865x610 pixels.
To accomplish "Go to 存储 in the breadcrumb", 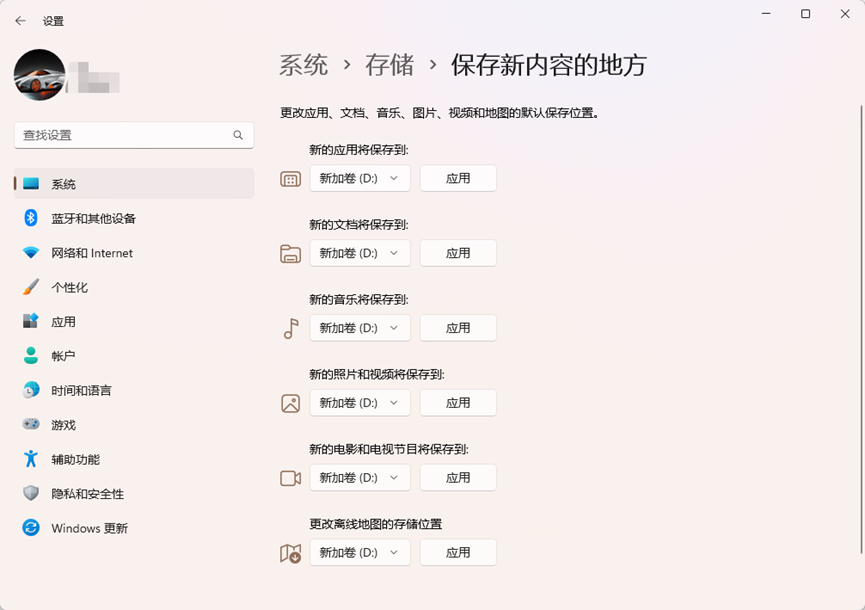I will (389, 66).
